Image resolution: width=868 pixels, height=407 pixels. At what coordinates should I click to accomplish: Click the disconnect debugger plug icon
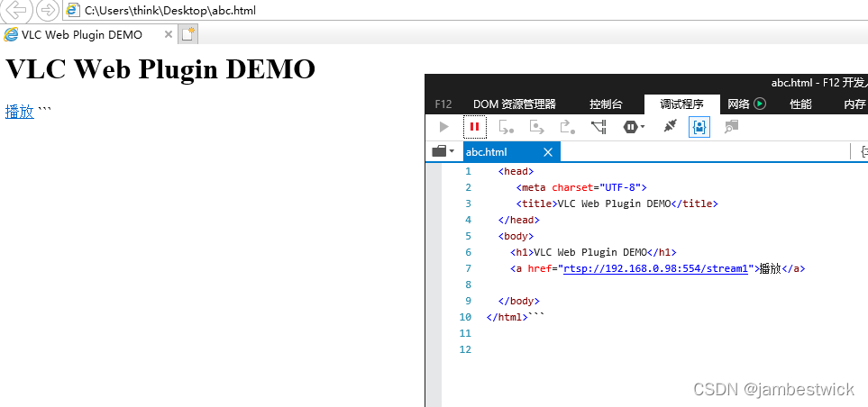pyautogui.click(x=670, y=127)
